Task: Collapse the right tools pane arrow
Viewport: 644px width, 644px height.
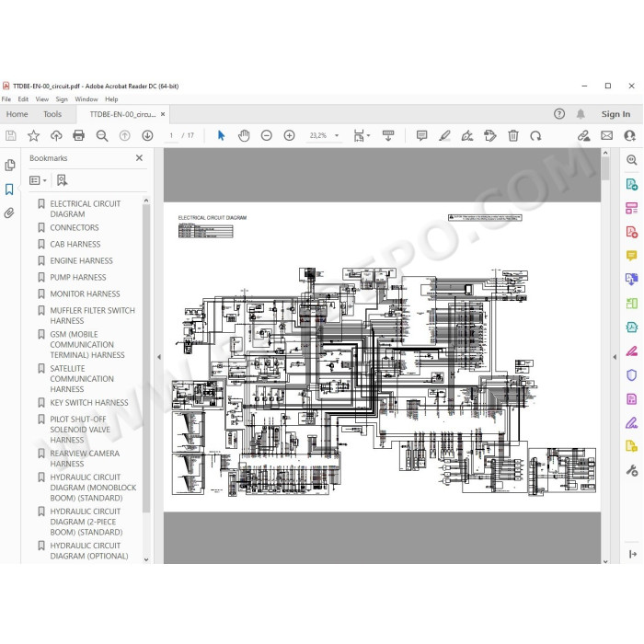Action: [x=615, y=357]
